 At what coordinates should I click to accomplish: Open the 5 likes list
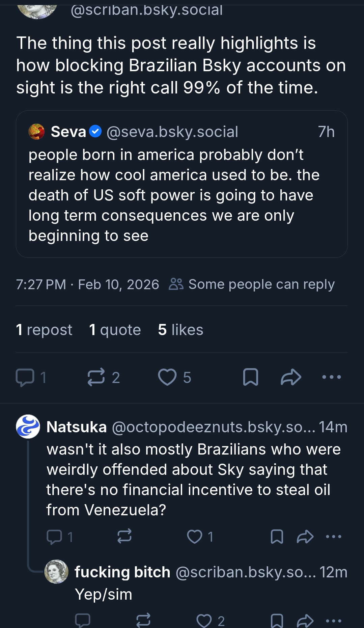pos(180,330)
